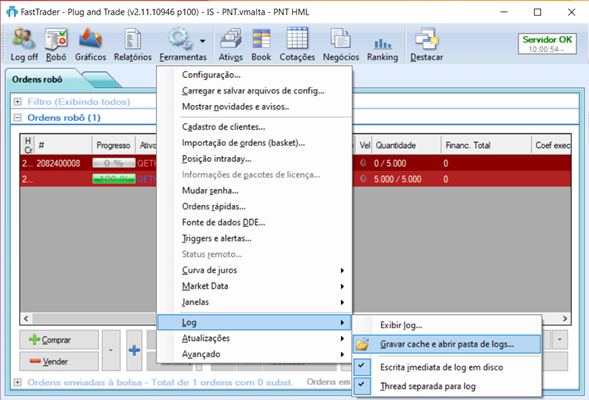589x400 pixels.
Task: Click the Vender button
Action: [59, 361]
